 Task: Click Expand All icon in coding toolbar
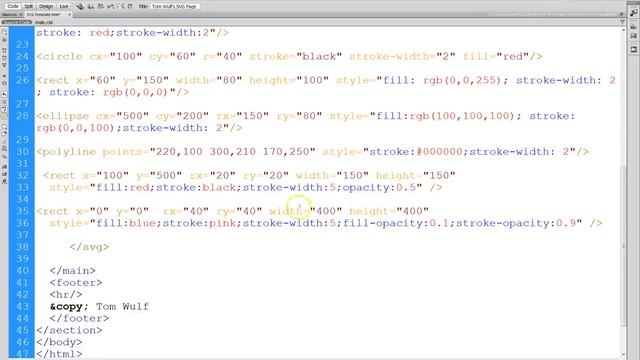(4, 65)
